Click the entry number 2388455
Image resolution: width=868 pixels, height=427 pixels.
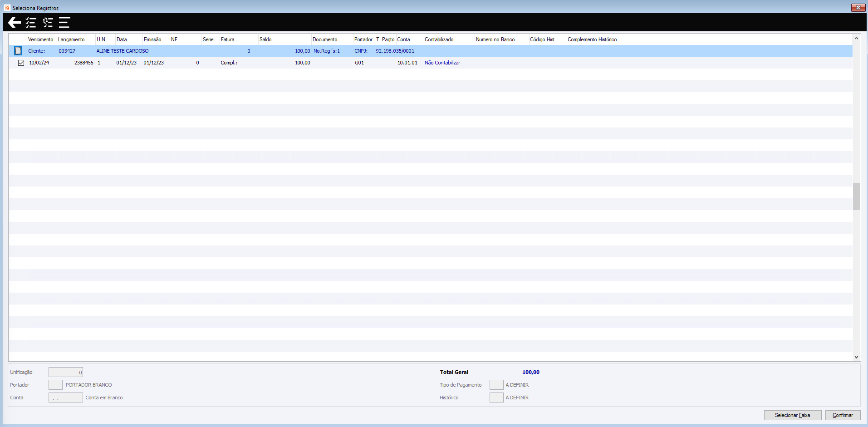click(x=84, y=63)
